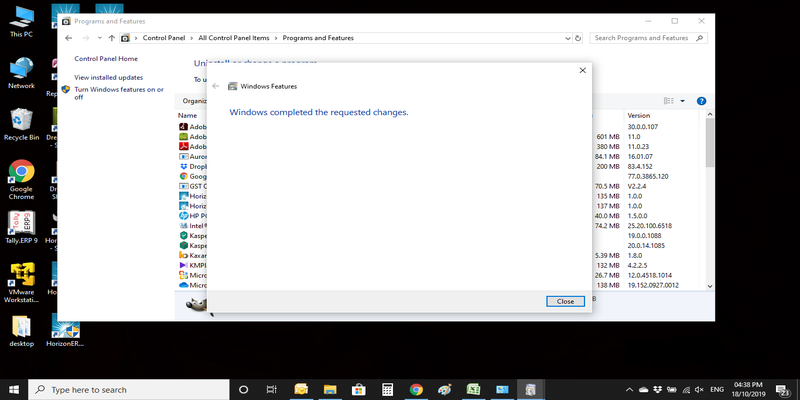Expand the address bar history dropdown
800x400 pixels.
coord(566,38)
